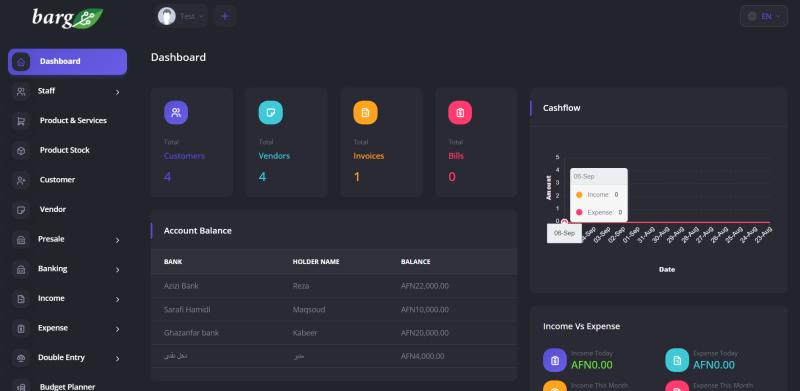Click the purple Income Today icon

pos(555,360)
